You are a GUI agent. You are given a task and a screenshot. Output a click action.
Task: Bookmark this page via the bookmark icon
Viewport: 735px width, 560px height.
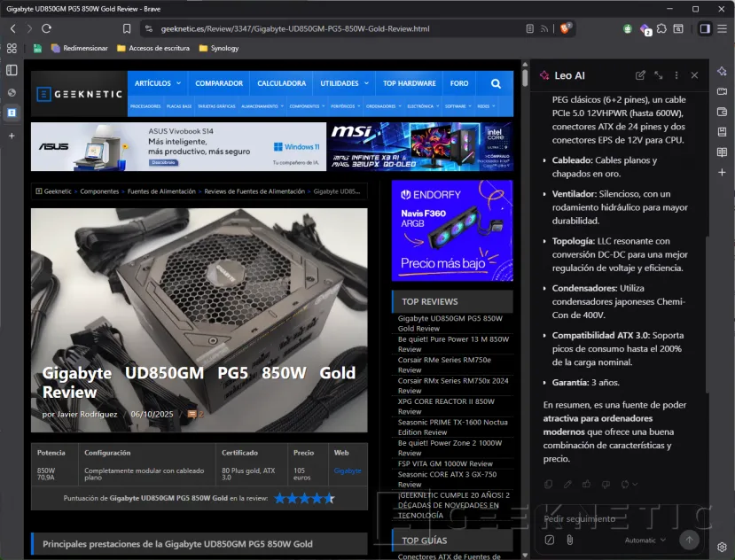coord(127,28)
